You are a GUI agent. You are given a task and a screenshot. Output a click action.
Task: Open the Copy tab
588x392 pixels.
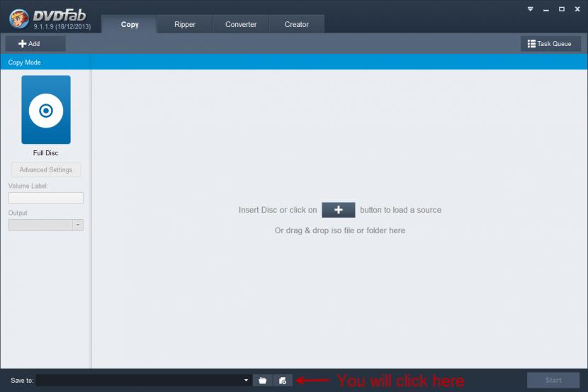pos(130,24)
